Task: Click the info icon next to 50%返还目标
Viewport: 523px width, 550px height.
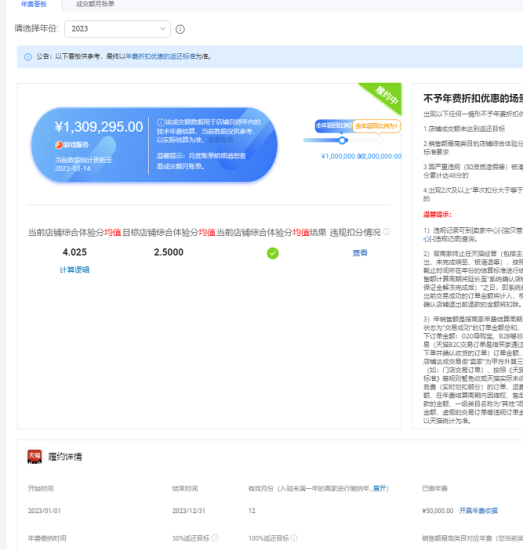Action: pos(214,538)
